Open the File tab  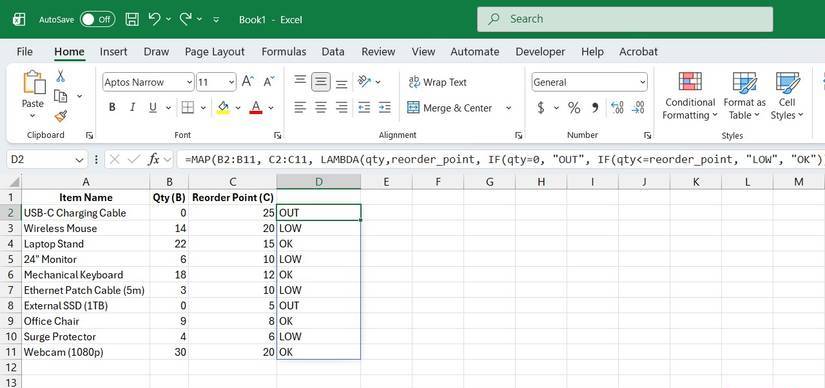tap(25, 52)
